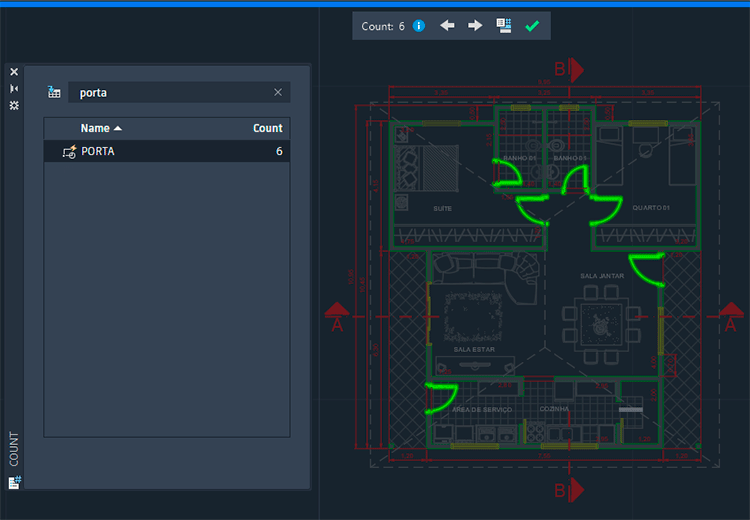The height and width of the screenshot is (520, 750).
Task: Click the highlighted door near SALA JANTAR
Action: [650, 269]
